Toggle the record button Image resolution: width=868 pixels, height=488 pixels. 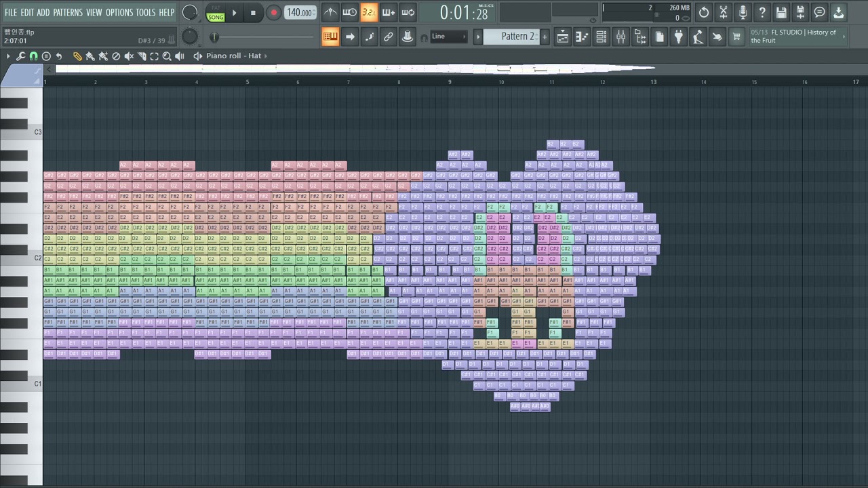tap(273, 12)
